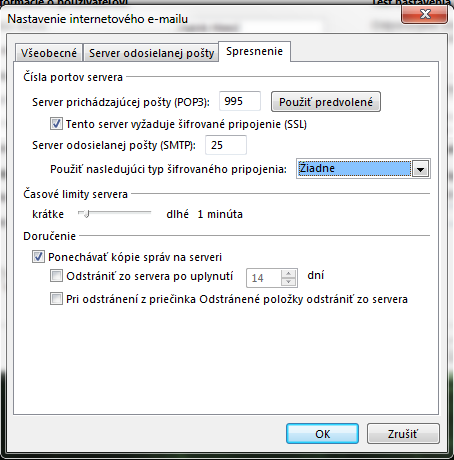Image resolution: width=454 pixels, height=460 pixels.
Task: Click the Použiť predvolené button
Action: [326, 102]
